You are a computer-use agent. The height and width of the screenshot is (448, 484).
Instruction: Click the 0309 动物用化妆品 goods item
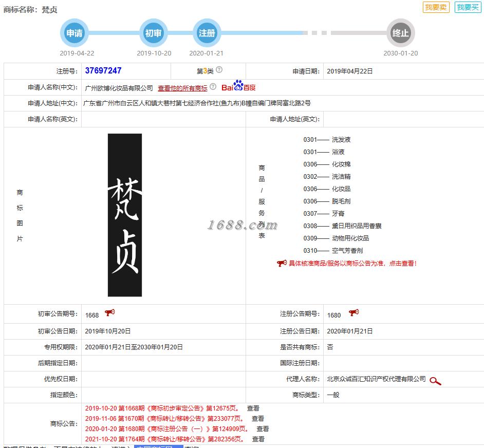tap(336, 238)
